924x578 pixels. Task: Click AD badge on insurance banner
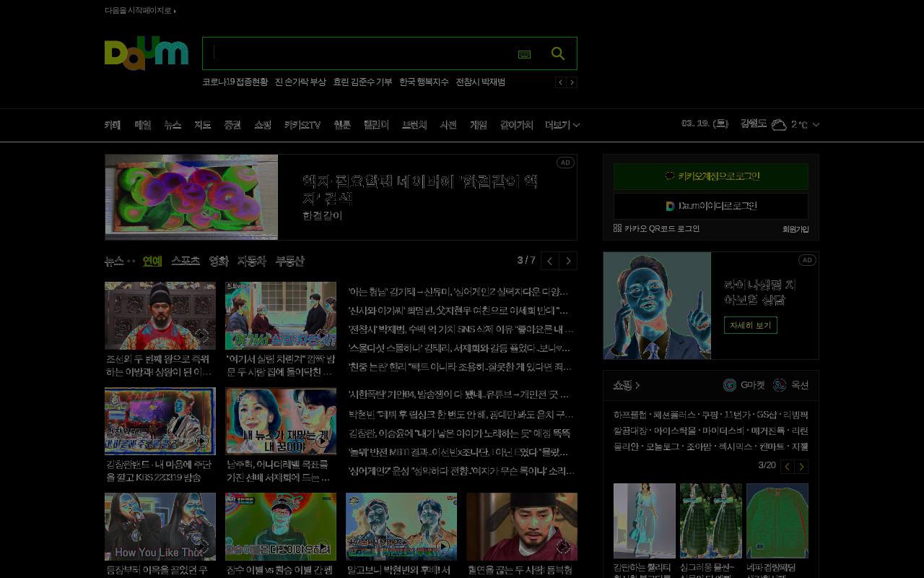[x=807, y=260]
